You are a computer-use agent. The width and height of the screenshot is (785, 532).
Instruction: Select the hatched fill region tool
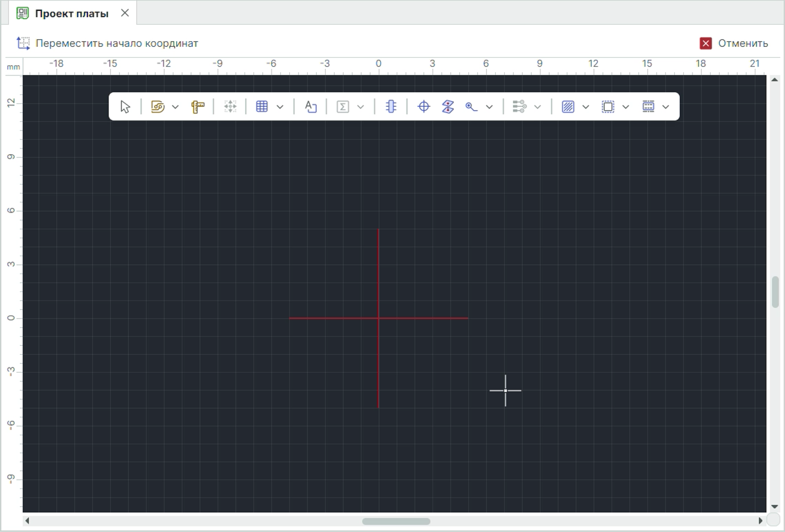click(x=568, y=107)
